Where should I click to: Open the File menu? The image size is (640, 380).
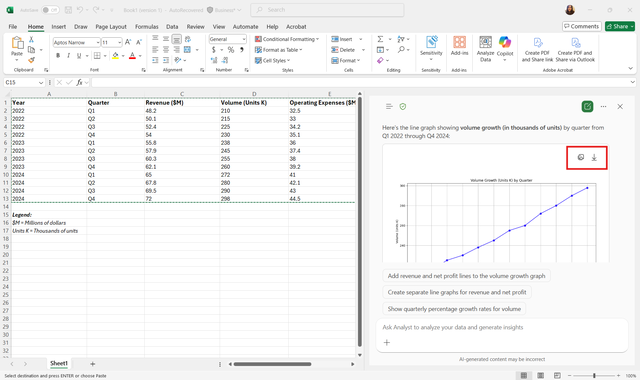click(13, 27)
